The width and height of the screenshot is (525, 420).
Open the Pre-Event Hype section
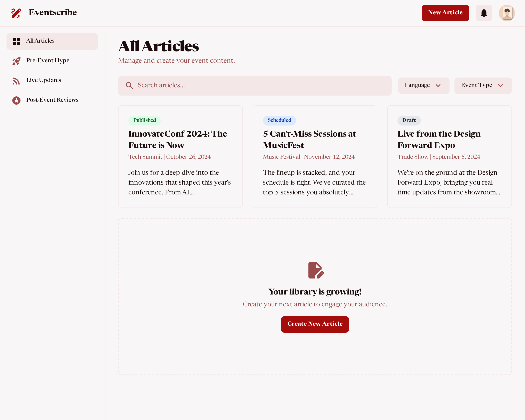48,60
